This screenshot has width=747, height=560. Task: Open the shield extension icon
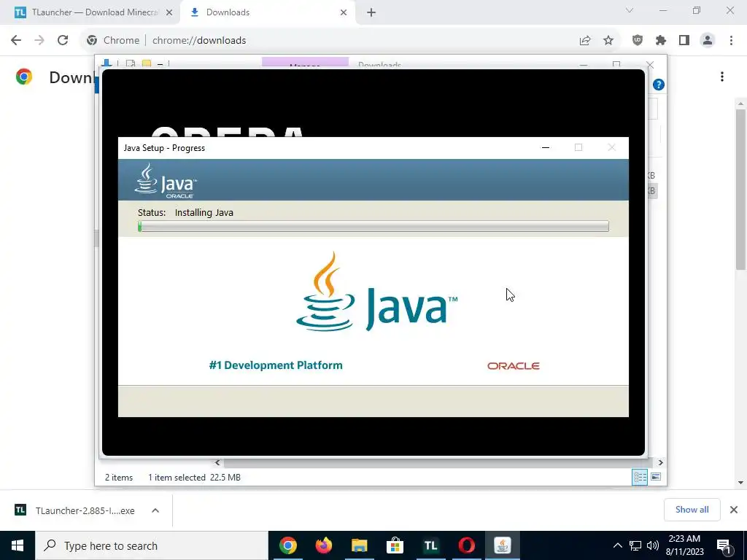click(x=638, y=41)
